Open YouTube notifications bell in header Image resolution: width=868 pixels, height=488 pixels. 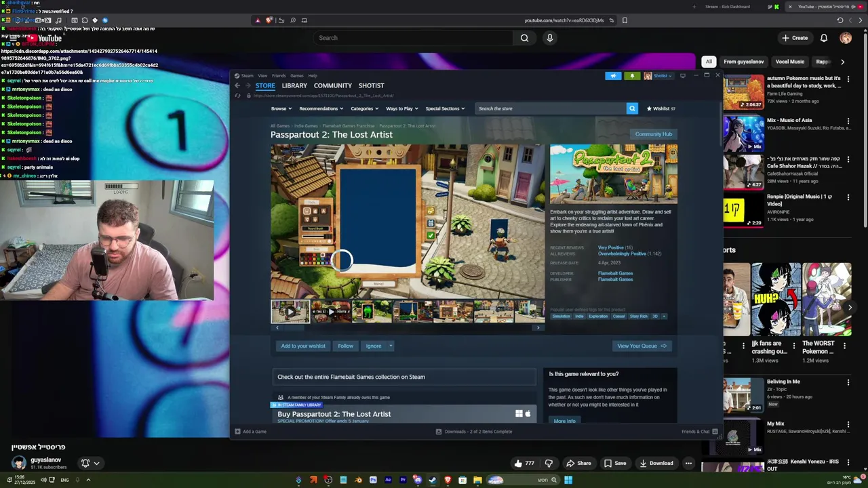(x=824, y=38)
